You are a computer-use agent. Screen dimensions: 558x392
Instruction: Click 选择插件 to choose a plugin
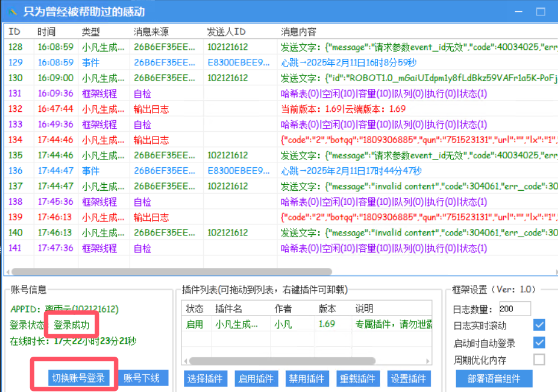205,378
